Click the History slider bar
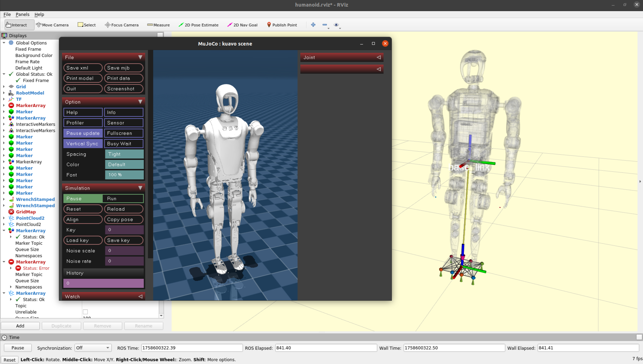 point(103,283)
